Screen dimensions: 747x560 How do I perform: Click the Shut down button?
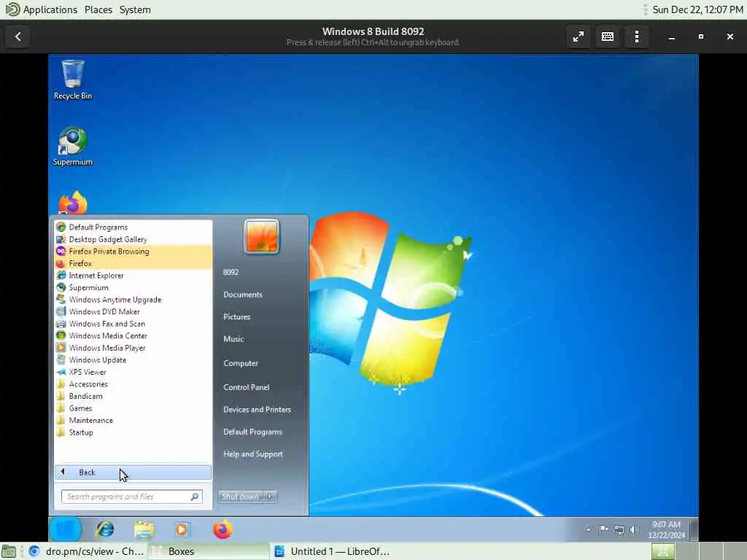[240, 497]
